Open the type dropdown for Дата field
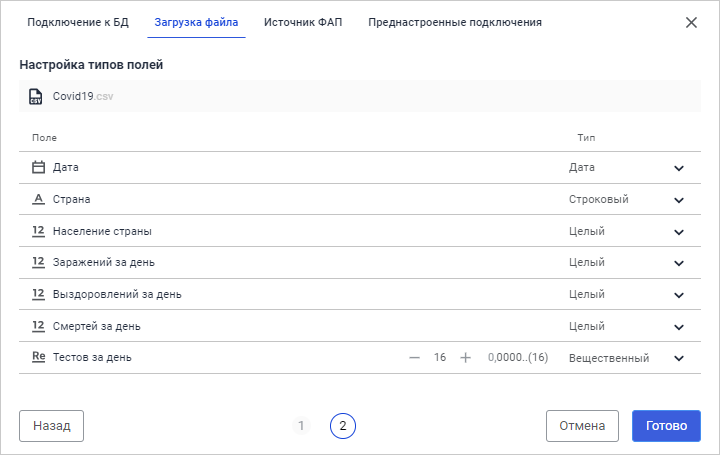This screenshot has height=455, width=720. tap(679, 168)
